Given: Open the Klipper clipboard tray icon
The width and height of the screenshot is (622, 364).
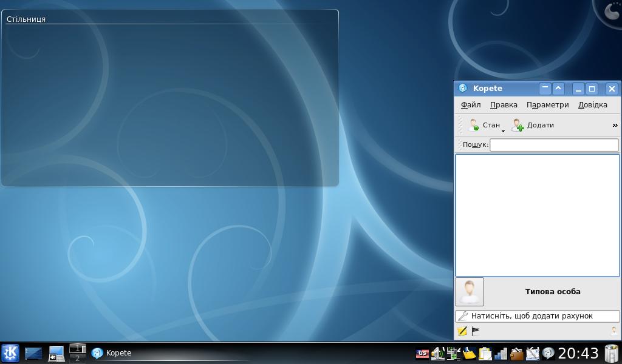Looking at the screenshot, I should [485, 354].
